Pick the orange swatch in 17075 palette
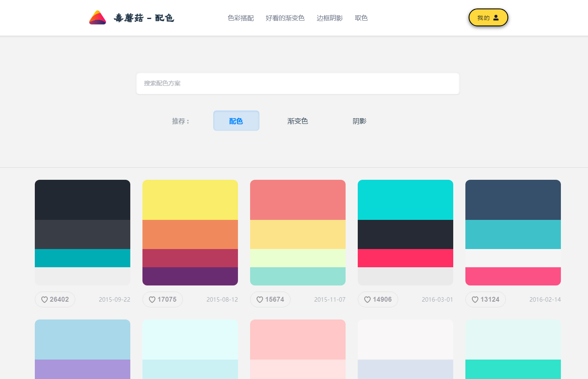The width and height of the screenshot is (588, 379). (190, 234)
